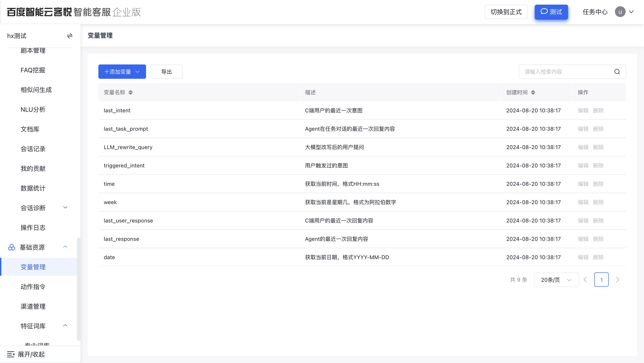Click the 百度智能云客悦 logo
644x363 pixels.
[39, 12]
